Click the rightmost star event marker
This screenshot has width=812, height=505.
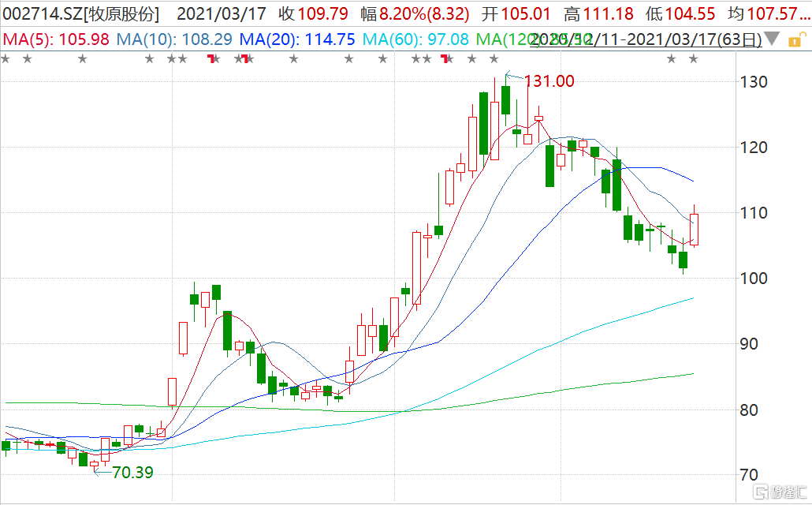(x=693, y=59)
